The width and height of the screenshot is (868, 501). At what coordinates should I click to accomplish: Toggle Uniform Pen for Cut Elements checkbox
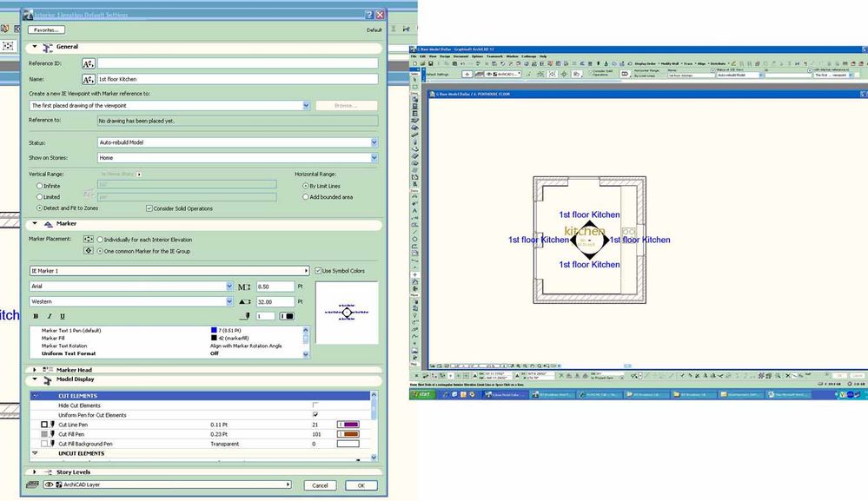[315, 415]
